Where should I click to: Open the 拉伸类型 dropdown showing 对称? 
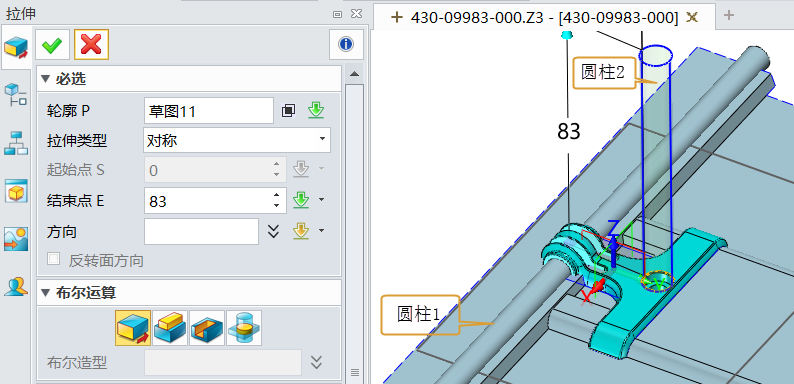point(237,140)
